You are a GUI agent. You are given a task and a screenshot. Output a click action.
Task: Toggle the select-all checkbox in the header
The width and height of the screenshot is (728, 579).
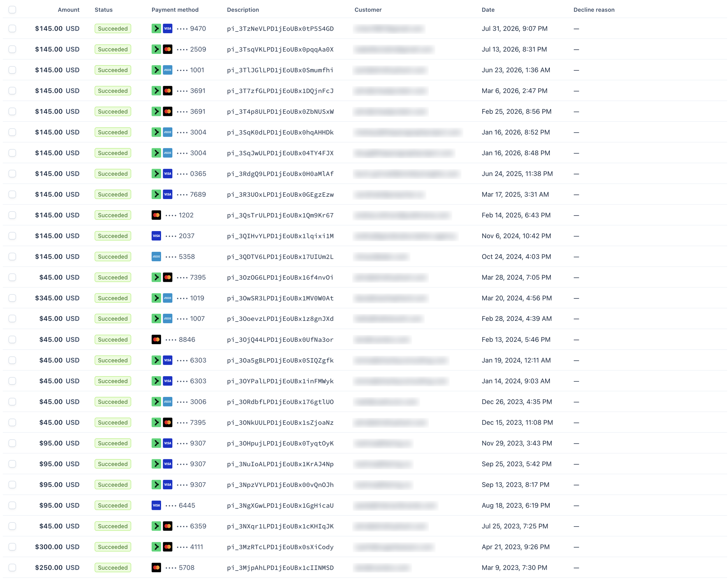coord(12,9)
